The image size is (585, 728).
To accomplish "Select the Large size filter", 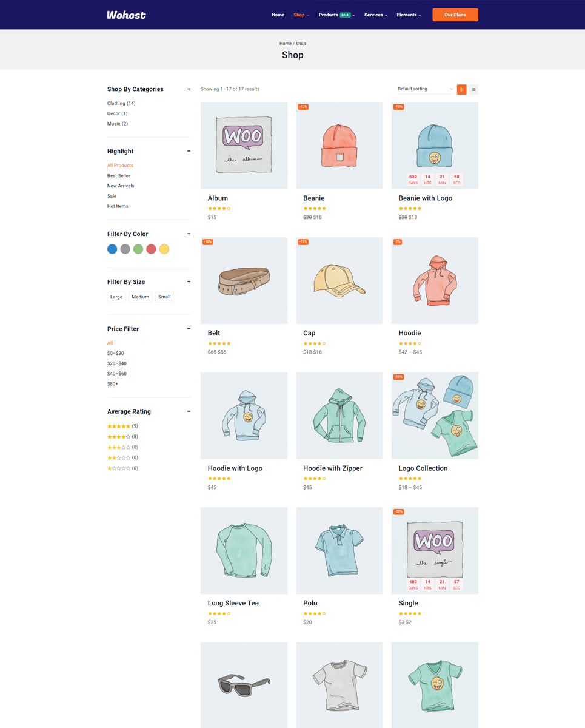I will 116,297.
